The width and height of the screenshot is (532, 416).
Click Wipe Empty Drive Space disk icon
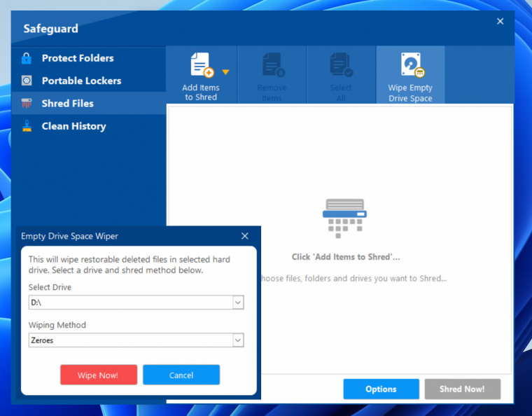pos(412,64)
